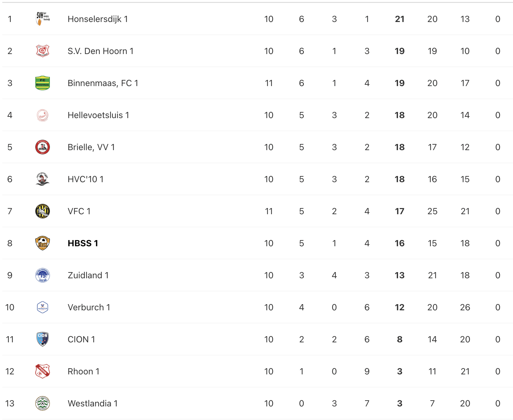The width and height of the screenshot is (513, 420).
Task: Open the Westlandia 1 team link
Action: click(93, 403)
